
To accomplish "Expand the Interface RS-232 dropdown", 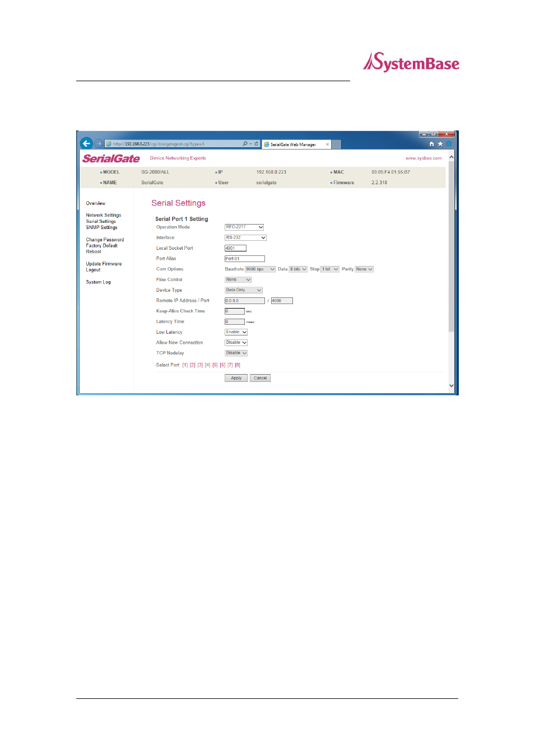I will click(245, 238).
